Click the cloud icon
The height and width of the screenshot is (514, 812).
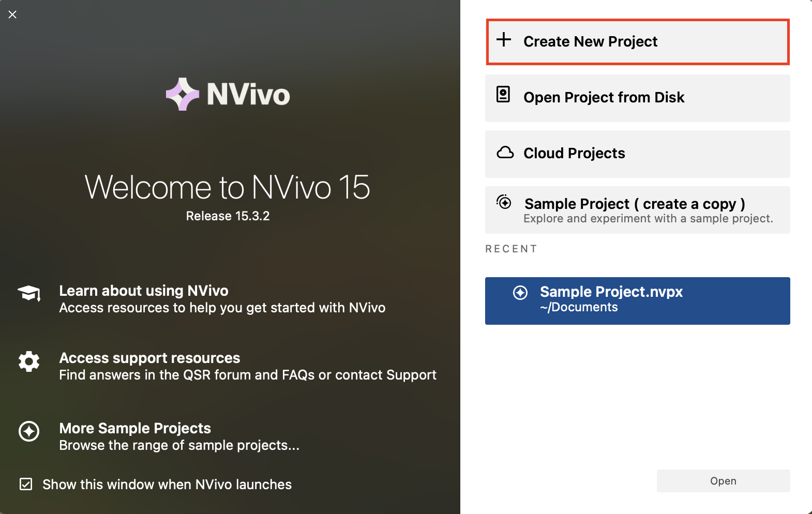point(505,152)
